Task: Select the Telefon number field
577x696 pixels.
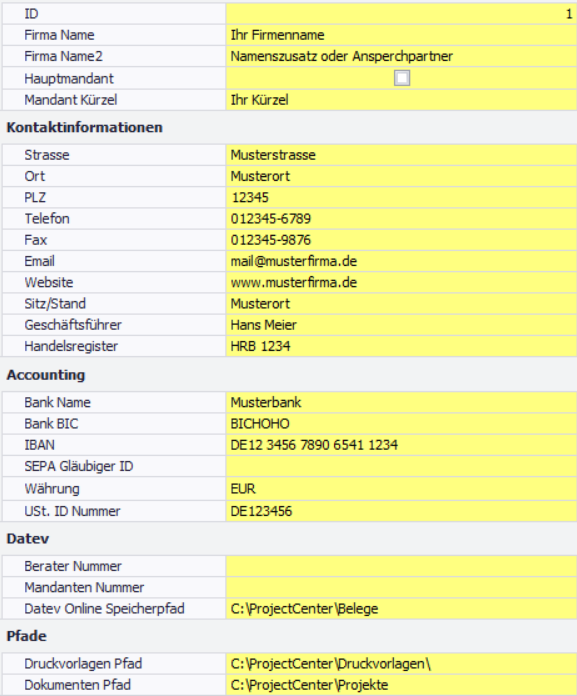Action: coord(401,219)
